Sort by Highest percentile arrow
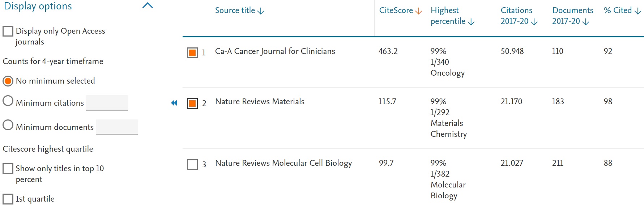 click(471, 22)
